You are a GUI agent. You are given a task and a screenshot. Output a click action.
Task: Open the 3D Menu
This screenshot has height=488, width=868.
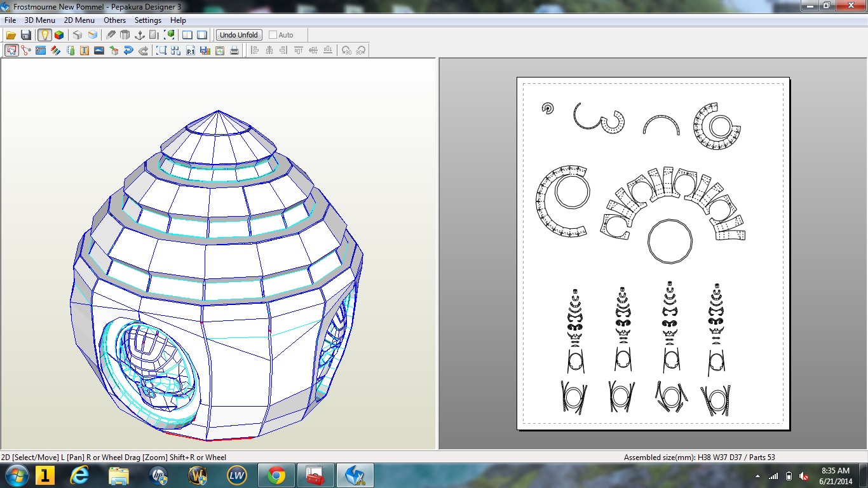click(40, 20)
